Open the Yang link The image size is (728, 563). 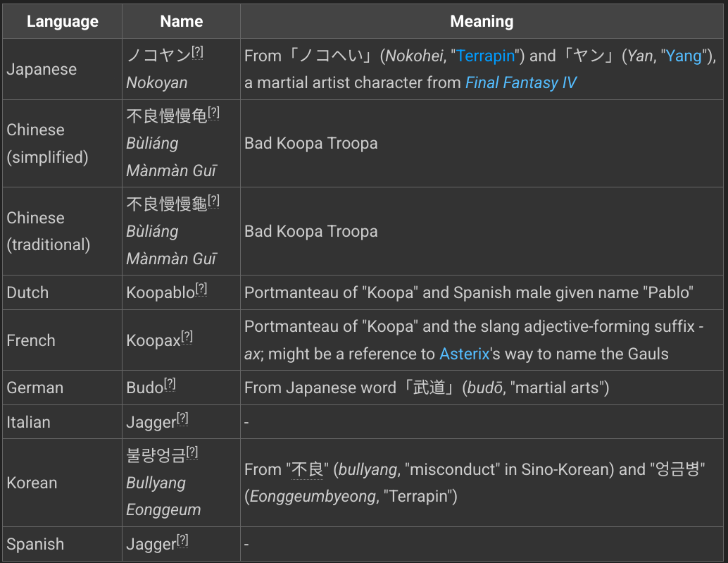[684, 56]
